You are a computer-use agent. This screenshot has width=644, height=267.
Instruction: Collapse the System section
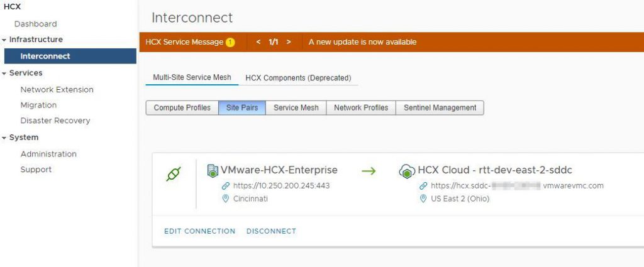(4, 138)
